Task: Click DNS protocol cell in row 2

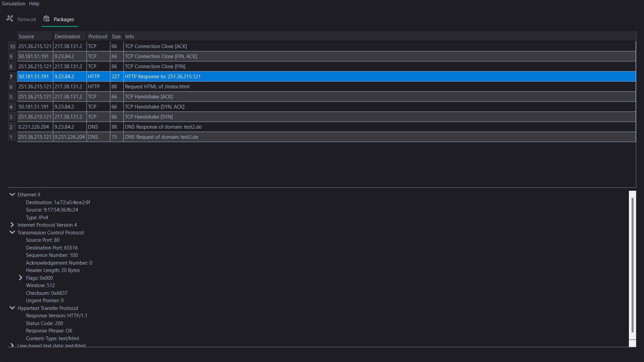Action: pos(98,127)
